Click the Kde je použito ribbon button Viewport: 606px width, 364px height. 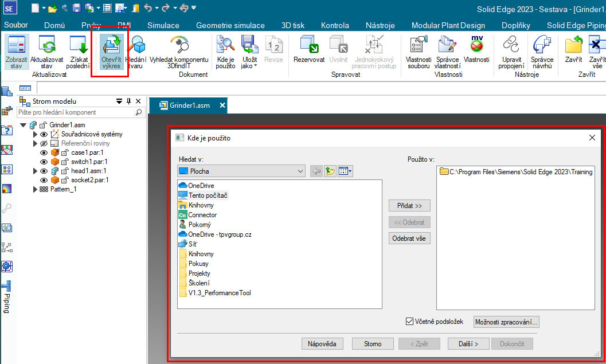225,53
